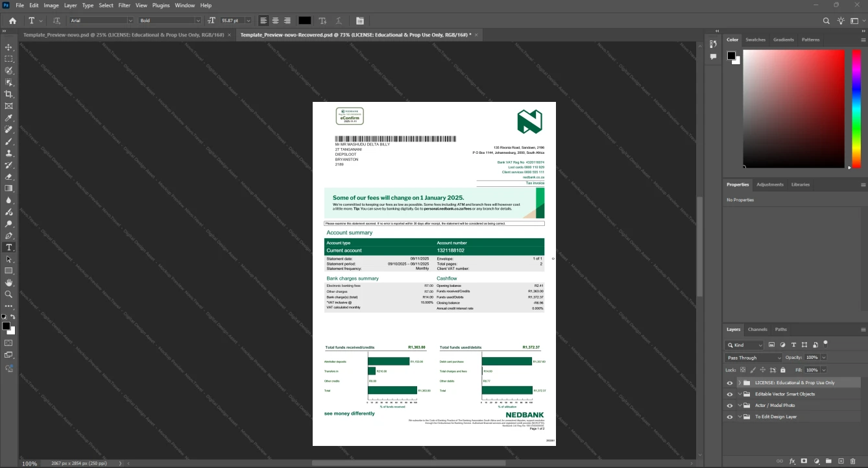Open the Opacity value dropdown arrow

tap(824, 358)
